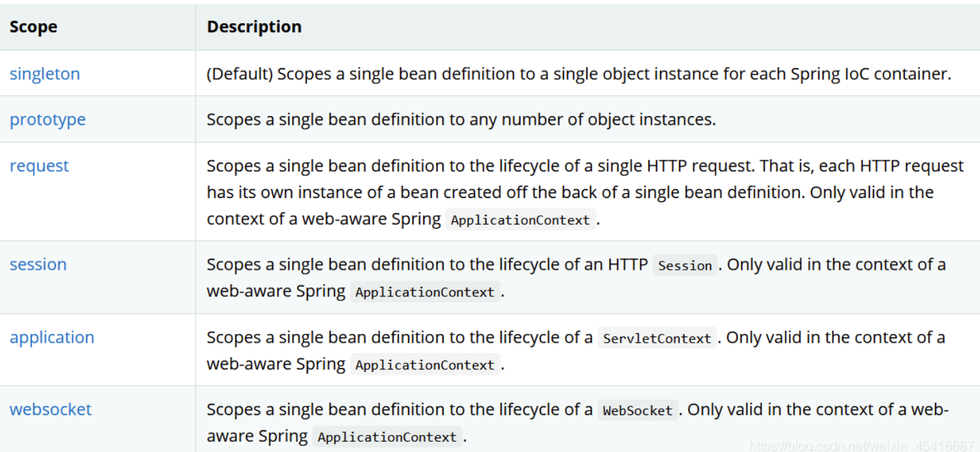The width and height of the screenshot is (980, 452).
Task: Click the singleton description text
Action: click(x=614, y=74)
